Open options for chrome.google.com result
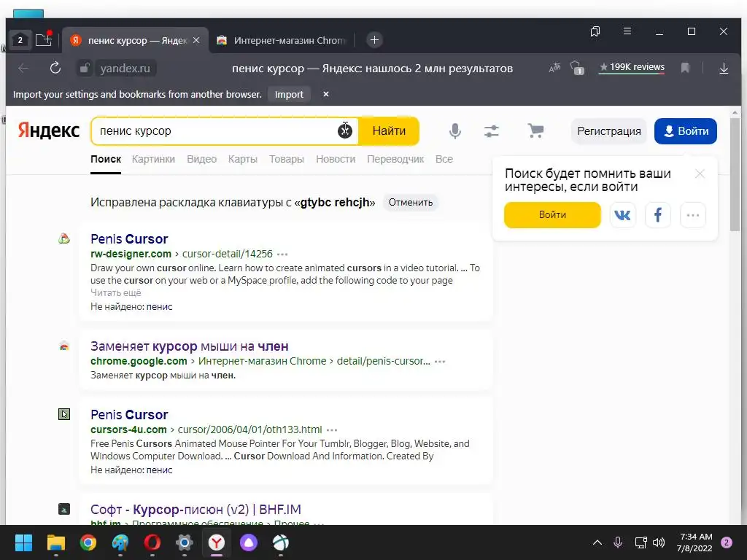 440,362
